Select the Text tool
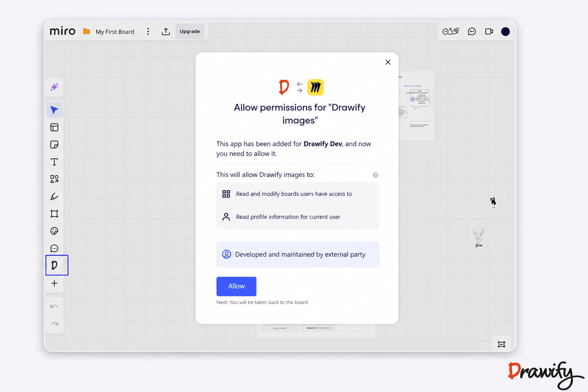Screen dimensions: 588x392 54,162
